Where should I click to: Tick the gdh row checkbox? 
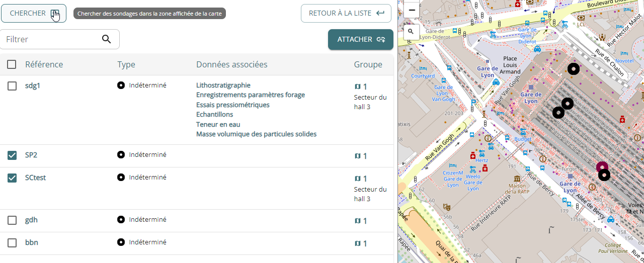point(12,220)
